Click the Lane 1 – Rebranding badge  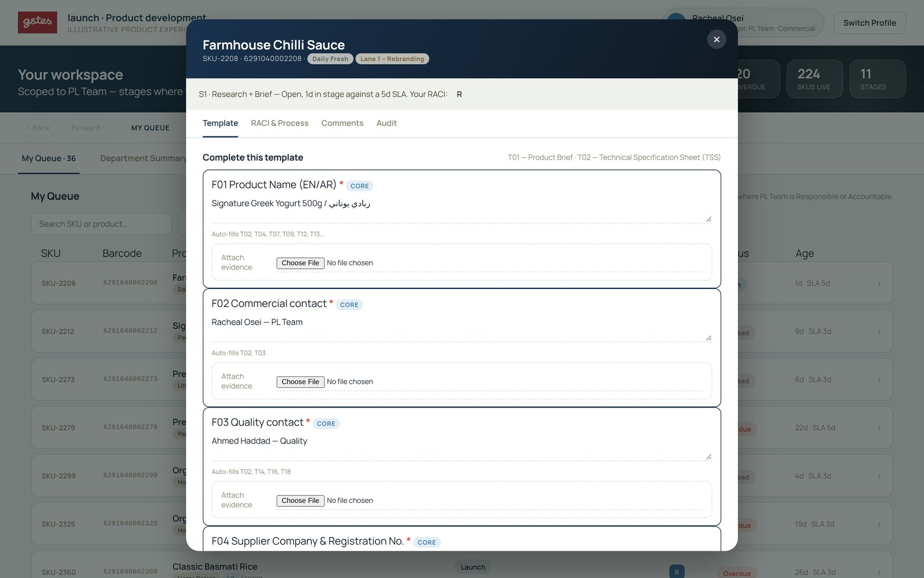(392, 59)
